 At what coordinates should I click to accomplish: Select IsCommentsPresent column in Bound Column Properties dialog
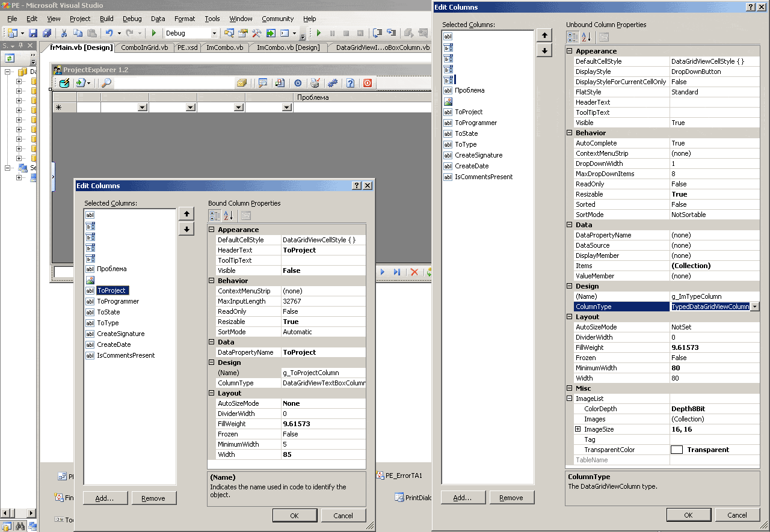[126, 355]
